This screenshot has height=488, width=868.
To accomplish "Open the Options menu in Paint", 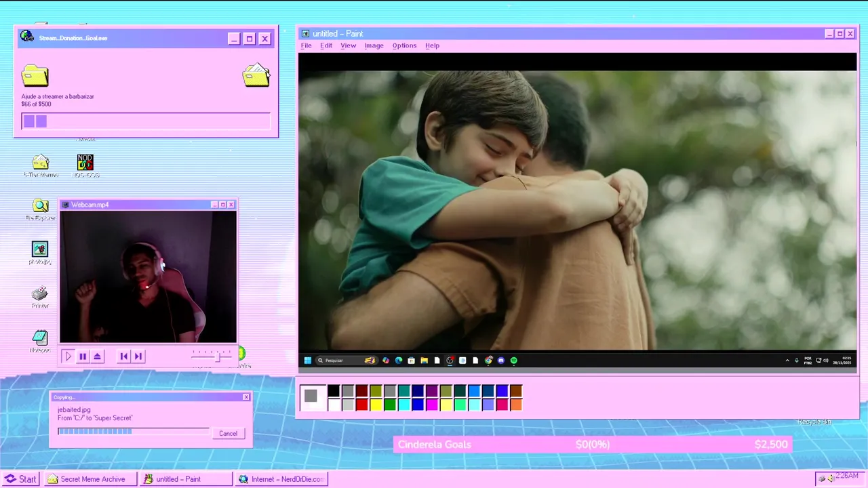I will [x=404, y=45].
